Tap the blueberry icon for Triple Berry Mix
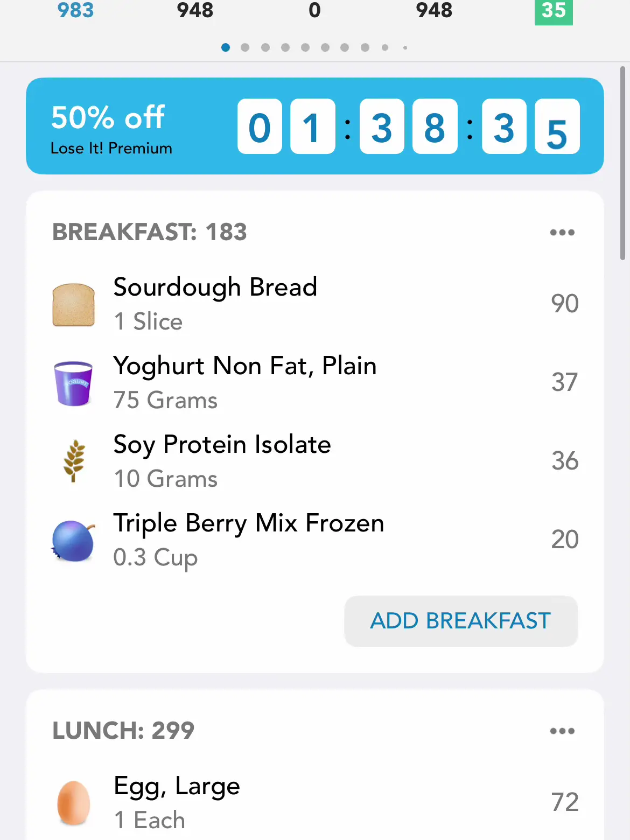This screenshot has height=840, width=630. pos(74,540)
